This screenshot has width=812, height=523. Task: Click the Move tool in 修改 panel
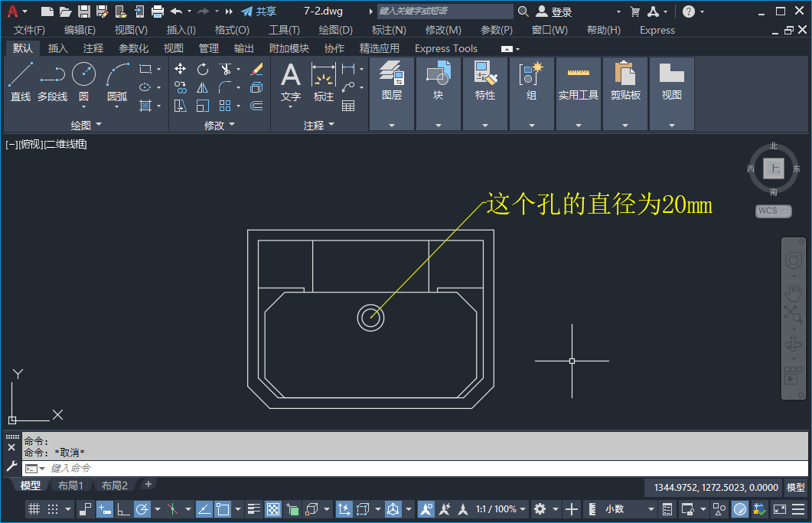(181, 69)
